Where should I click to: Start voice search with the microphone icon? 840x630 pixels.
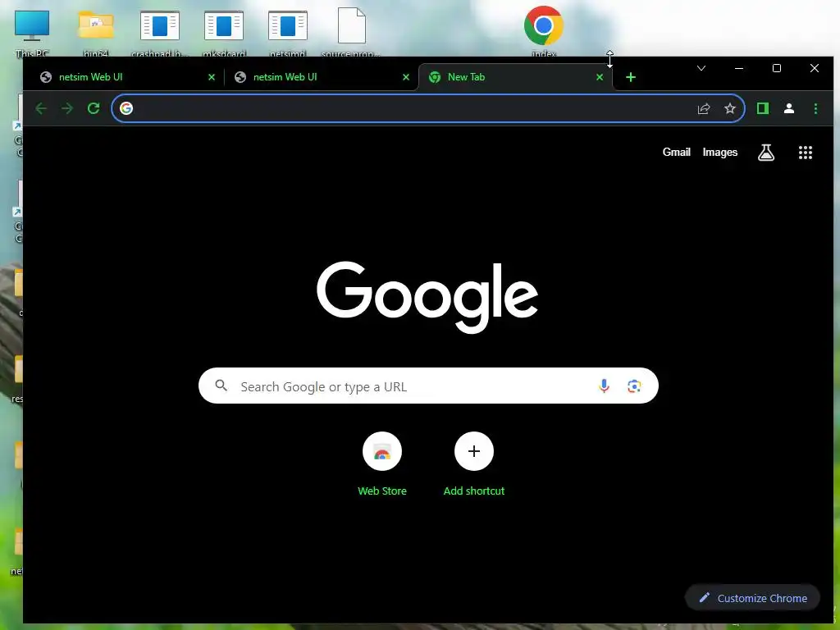[x=604, y=386]
